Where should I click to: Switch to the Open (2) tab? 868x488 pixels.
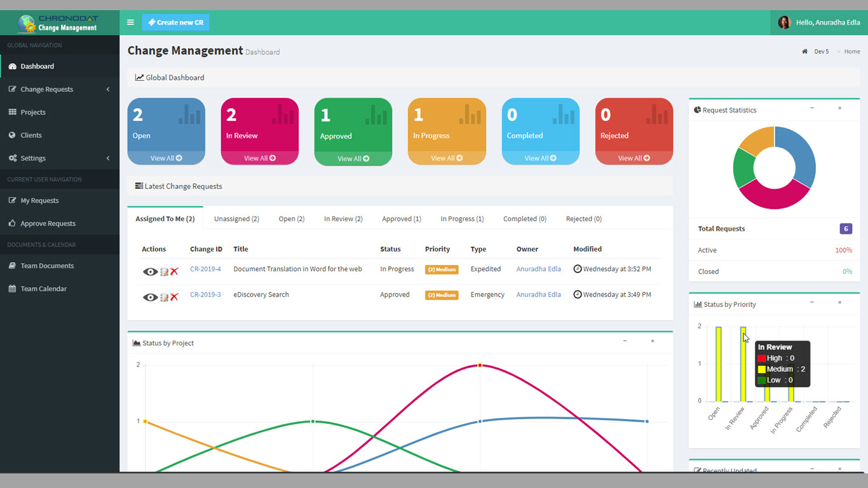coord(292,219)
